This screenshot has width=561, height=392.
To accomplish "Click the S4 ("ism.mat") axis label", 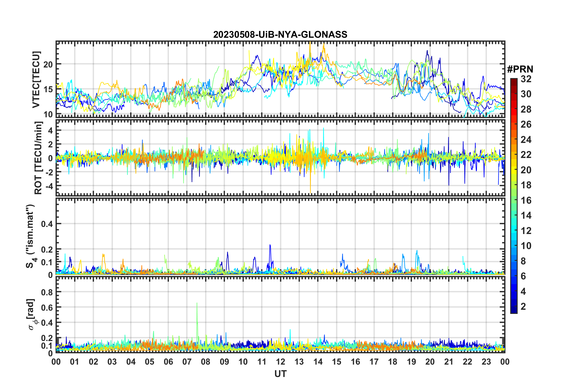I will pos(30,236).
